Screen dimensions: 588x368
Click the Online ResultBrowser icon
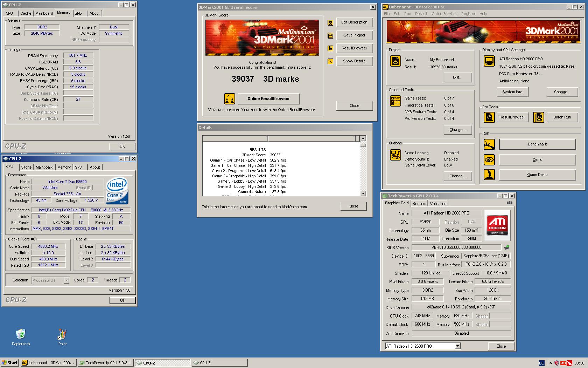point(229,99)
